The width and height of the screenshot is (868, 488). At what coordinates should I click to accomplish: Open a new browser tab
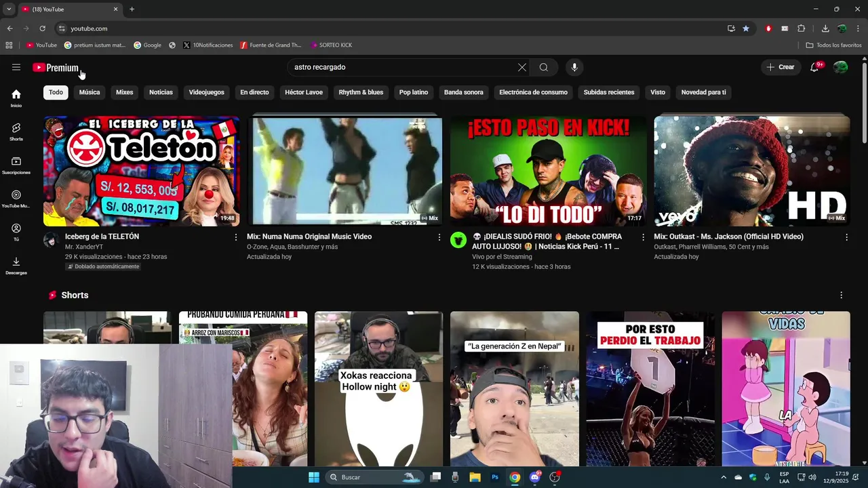pos(132,9)
